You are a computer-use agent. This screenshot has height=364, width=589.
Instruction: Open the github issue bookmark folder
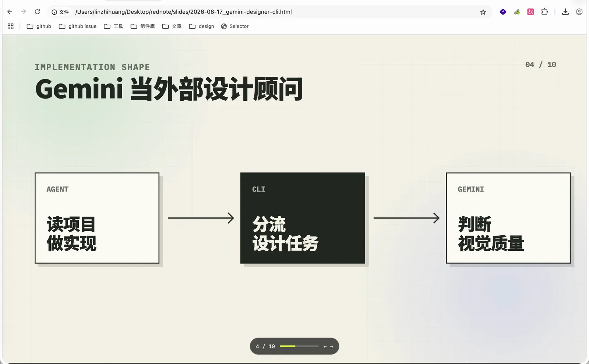click(78, 26)
